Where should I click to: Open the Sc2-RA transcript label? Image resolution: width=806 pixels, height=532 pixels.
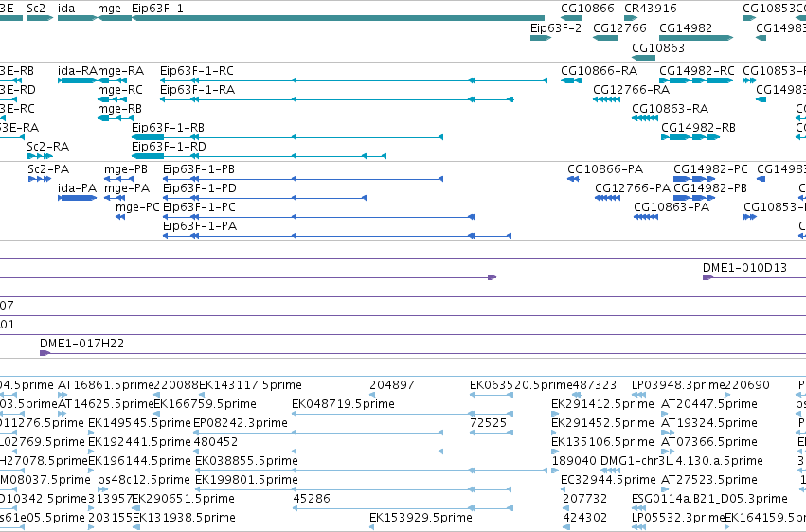pos(47,147)
